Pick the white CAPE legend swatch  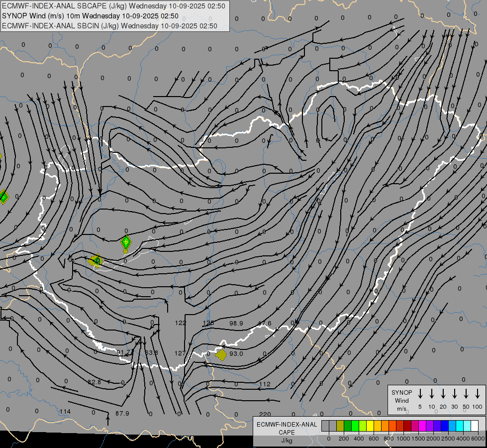(x=474, y=426)
